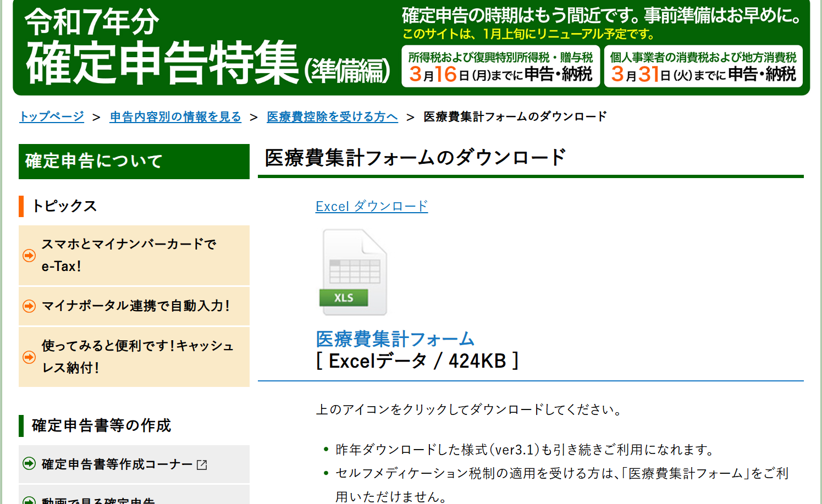
Task: Navigate to 医療費控除を受ける方へ breadcrumb link
Action: [x=332, y=117]
